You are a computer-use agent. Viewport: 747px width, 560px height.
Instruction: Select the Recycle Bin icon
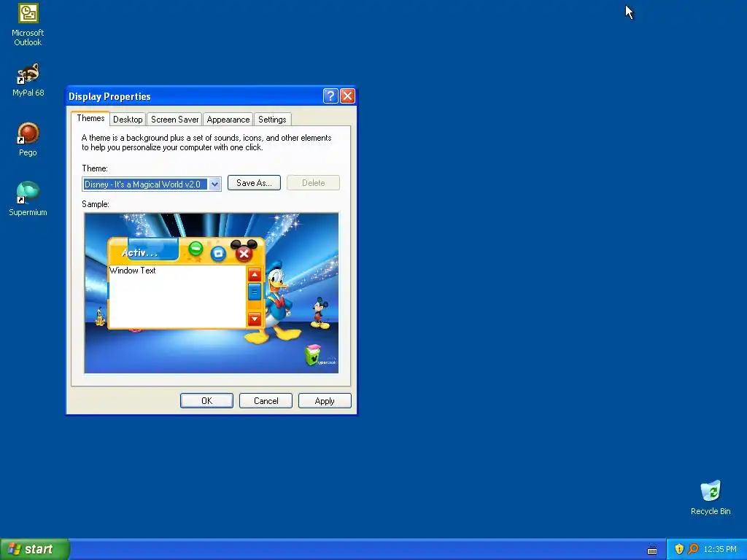tap(711, 498)
